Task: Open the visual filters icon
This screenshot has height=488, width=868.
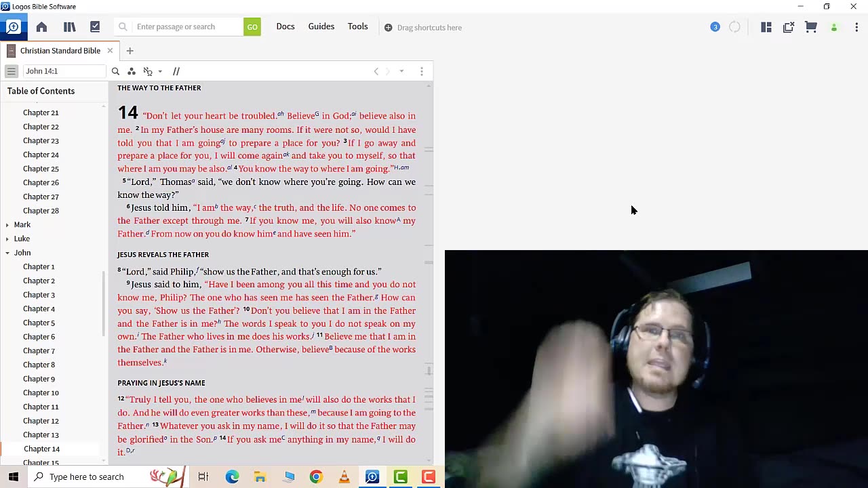Action: point(132,71)
